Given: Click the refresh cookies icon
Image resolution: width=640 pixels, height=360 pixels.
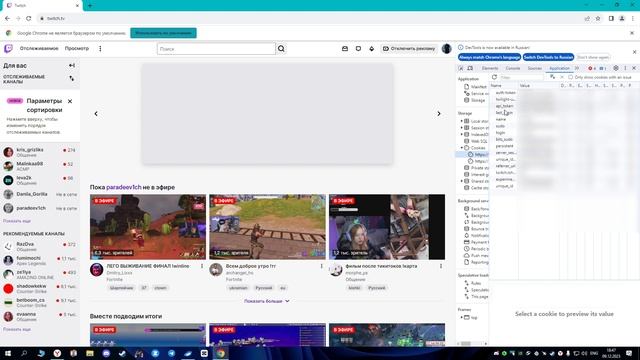Looking at the screenshot, I should click(494, 77).
